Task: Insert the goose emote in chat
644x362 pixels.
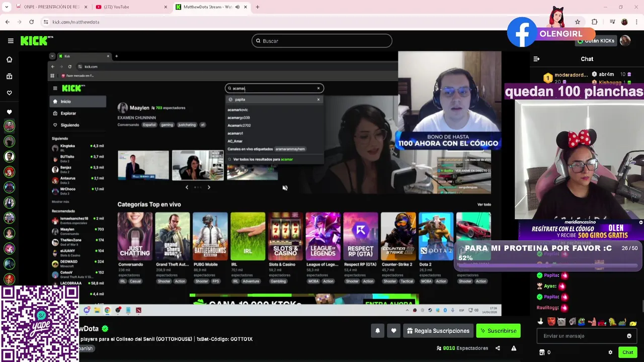Action: pos(541,322)
